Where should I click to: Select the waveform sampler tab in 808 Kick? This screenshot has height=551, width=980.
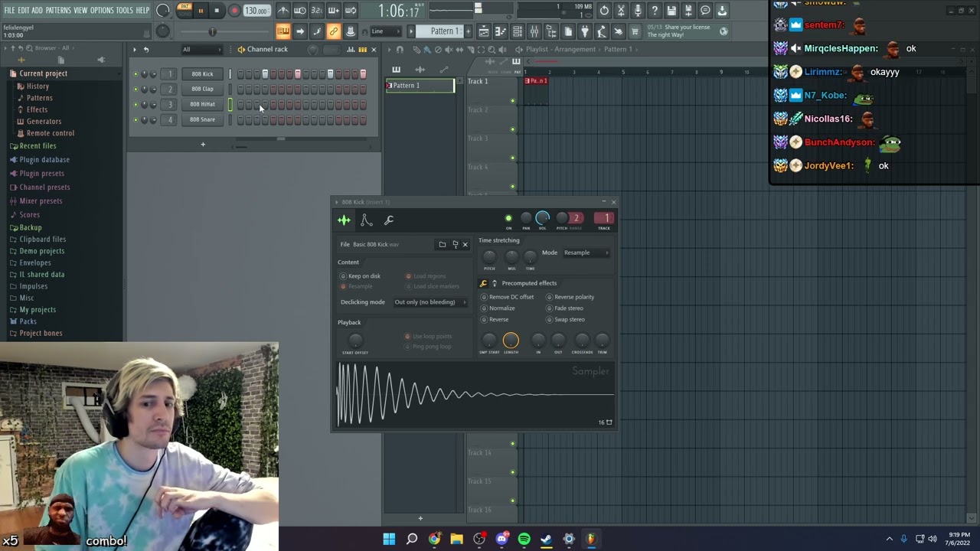344,220
